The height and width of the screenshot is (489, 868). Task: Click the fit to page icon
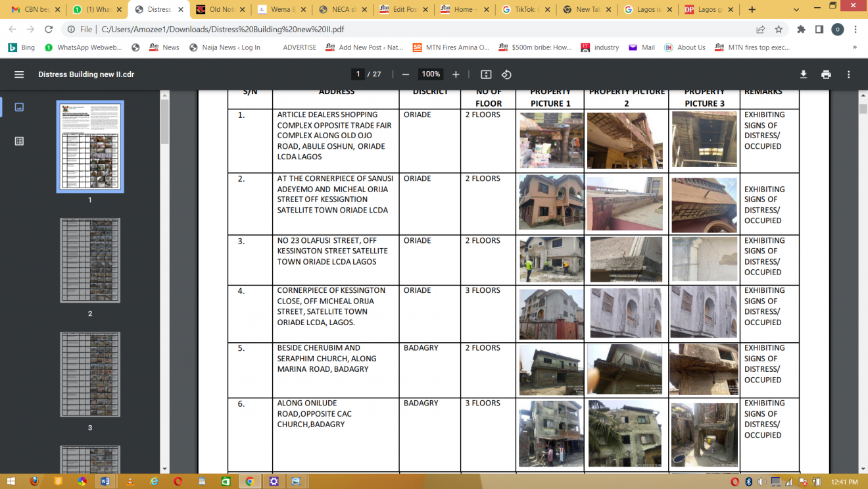[x=486, y=74]
